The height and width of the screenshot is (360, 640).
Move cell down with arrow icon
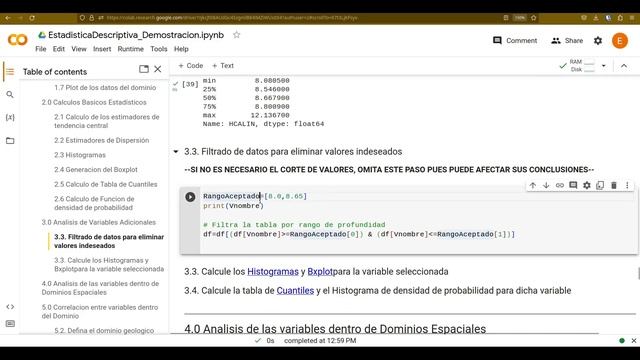(x=546, y=185)
